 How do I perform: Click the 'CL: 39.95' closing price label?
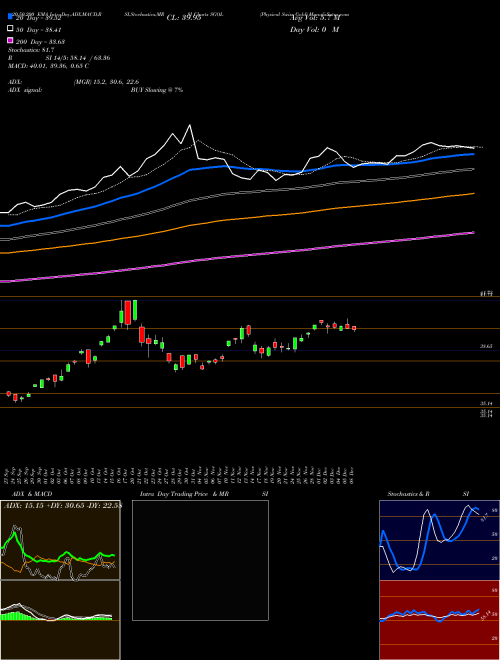pyautogui.click(x=184, y=18)
